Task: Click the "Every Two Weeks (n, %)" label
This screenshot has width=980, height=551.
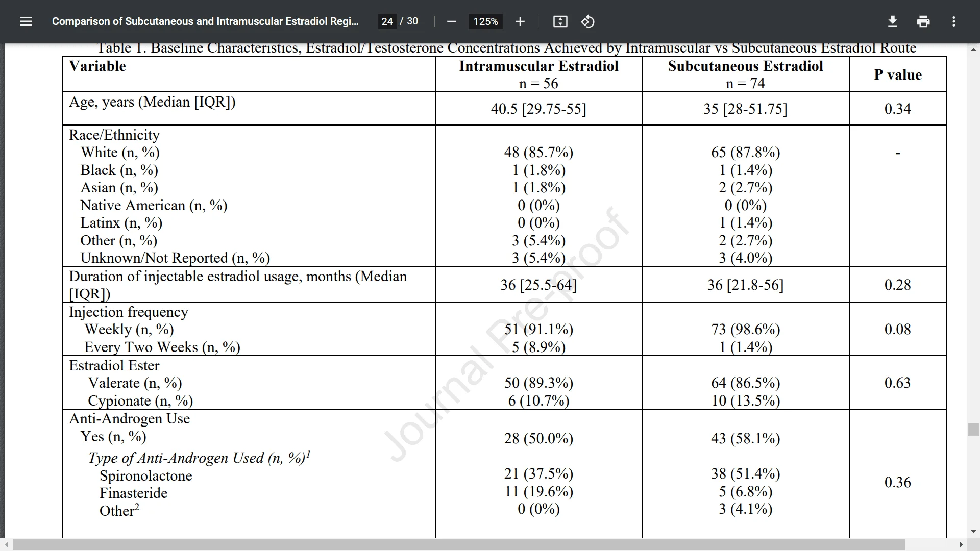Action: tap(162, 347)
